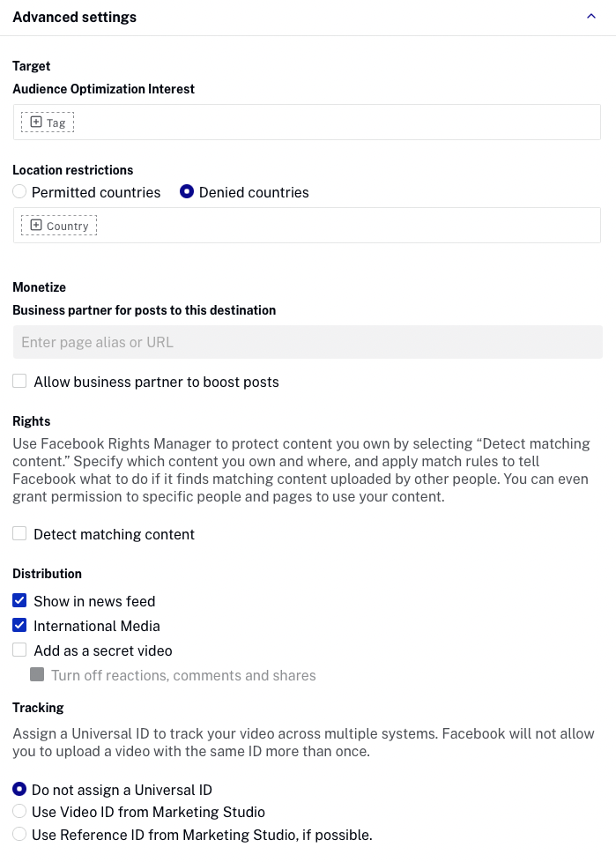The height and width of the screenshot is (862, 616).
Task: Click the business partner page alias field
Action: 308,342
